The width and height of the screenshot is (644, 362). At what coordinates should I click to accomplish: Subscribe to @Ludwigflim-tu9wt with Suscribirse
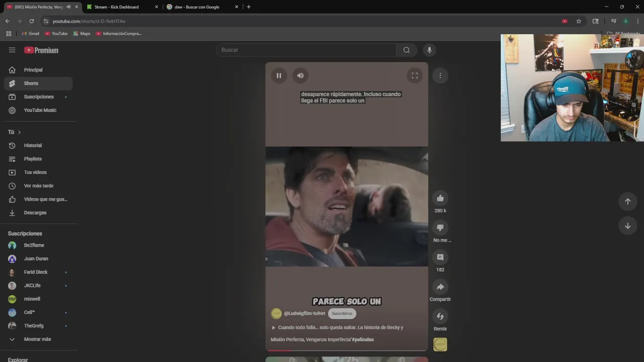(x=342, y=314)
